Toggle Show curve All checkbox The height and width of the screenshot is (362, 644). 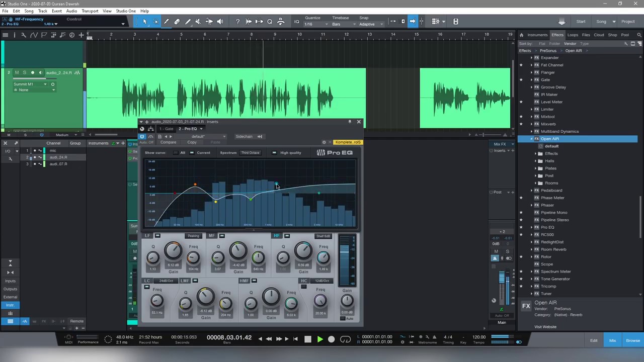click(175, 153)
